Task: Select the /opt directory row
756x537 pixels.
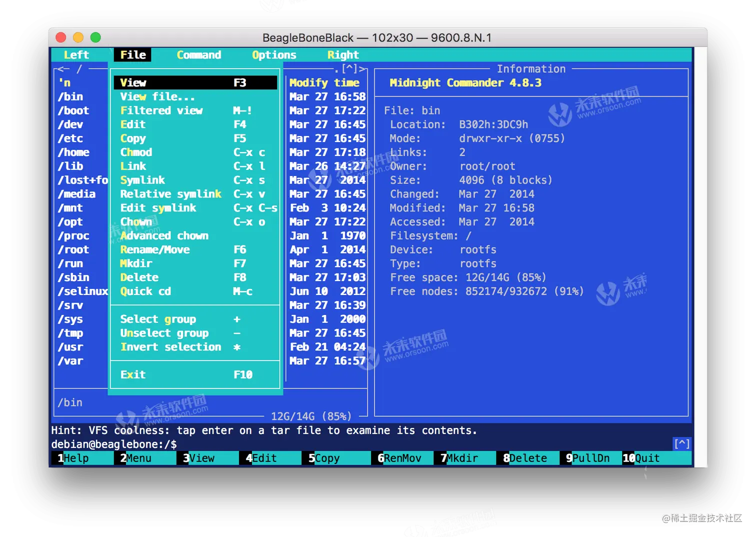Action: pyautogui.click(x=70, y=222)
